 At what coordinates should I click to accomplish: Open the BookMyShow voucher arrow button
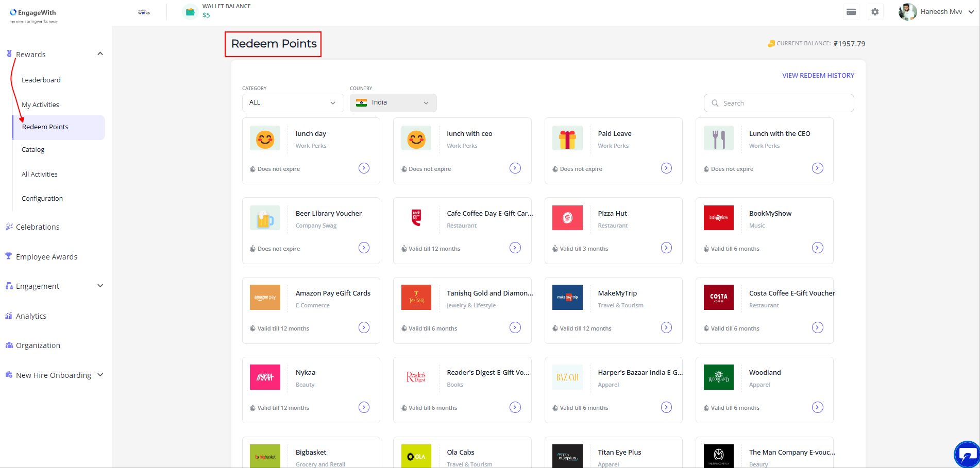[817, 248]
